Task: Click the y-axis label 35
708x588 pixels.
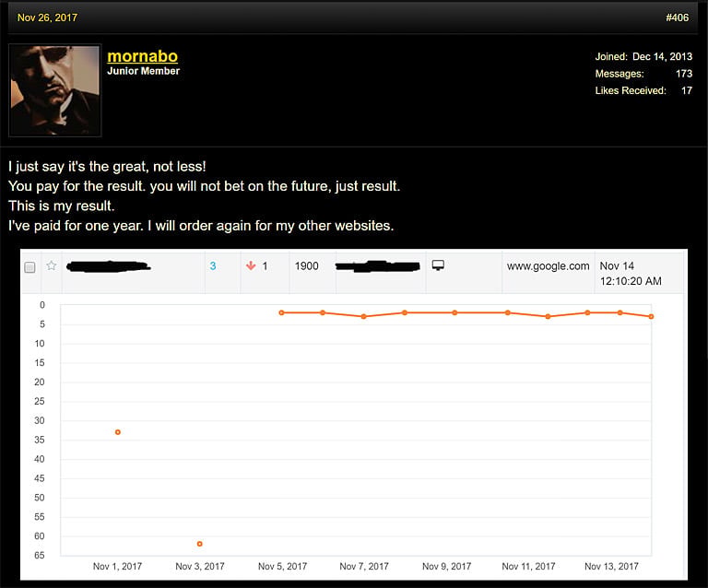Action: click(x=40, y=440)
